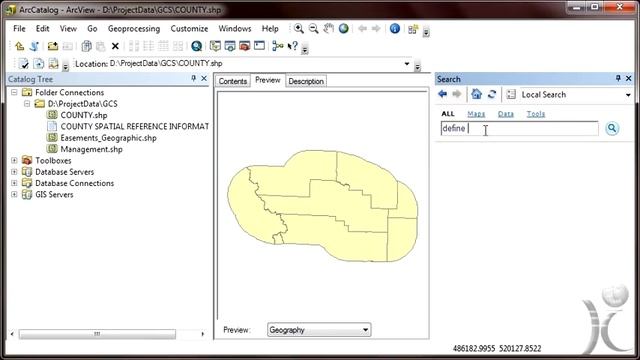Viewport: 640px width, 360px height.
Task: Open the Geoprocessing menu
Action: click(x=134, y=29)
